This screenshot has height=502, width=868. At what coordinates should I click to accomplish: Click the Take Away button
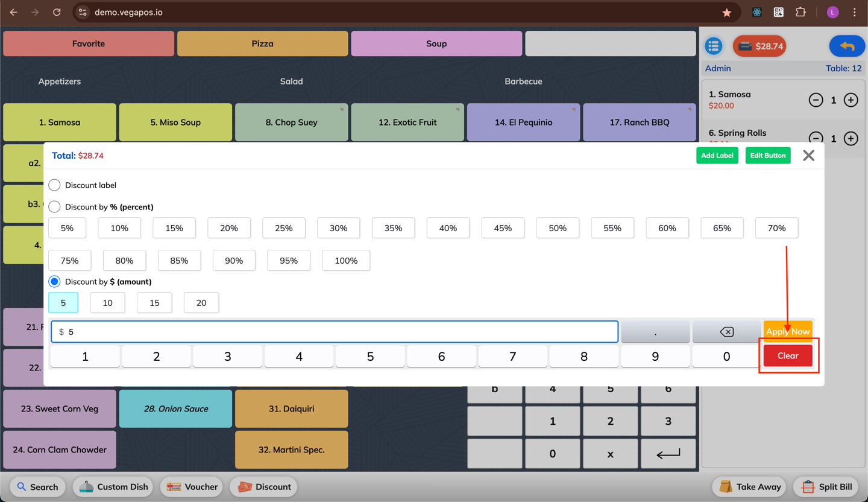[x=750, y=487]
